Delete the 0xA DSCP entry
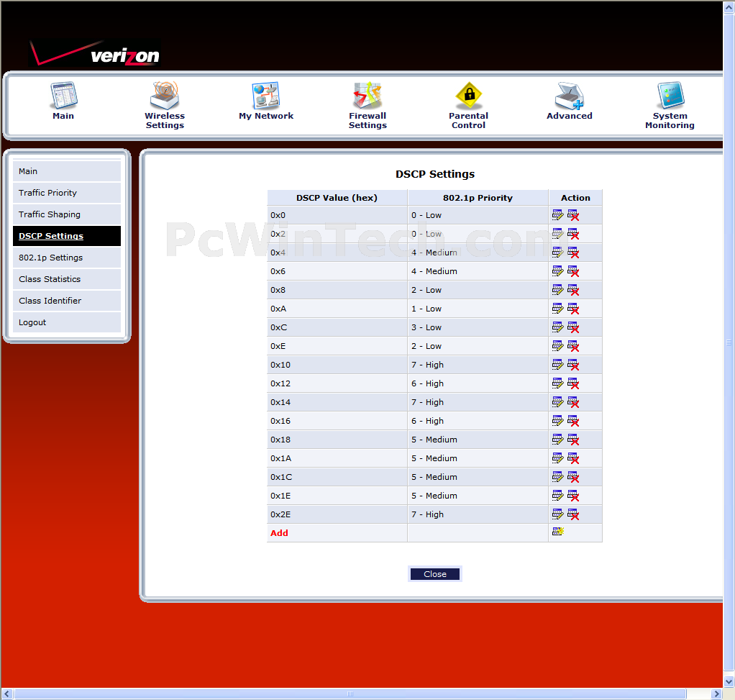Screen dimensions: 735x700 click(573, 309)
